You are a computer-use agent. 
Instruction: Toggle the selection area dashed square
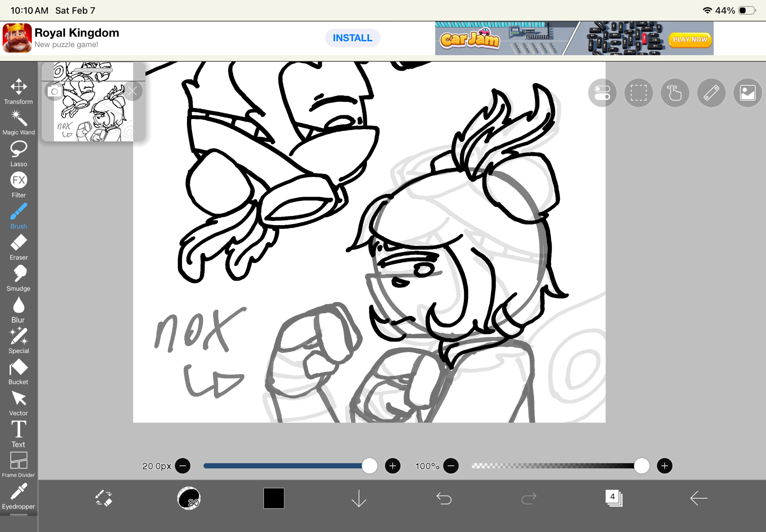[x=638, y=93]
